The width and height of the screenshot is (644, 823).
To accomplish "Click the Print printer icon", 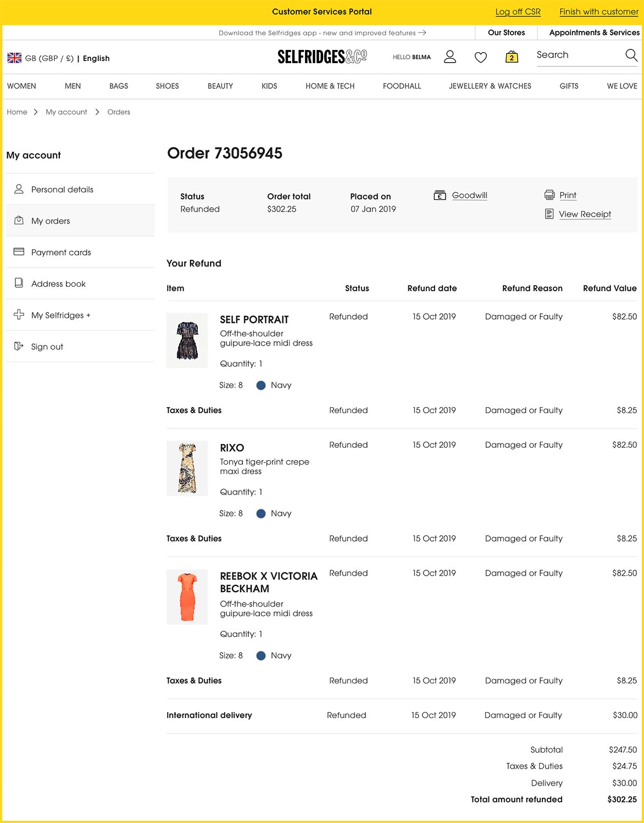I will [549, 195].
